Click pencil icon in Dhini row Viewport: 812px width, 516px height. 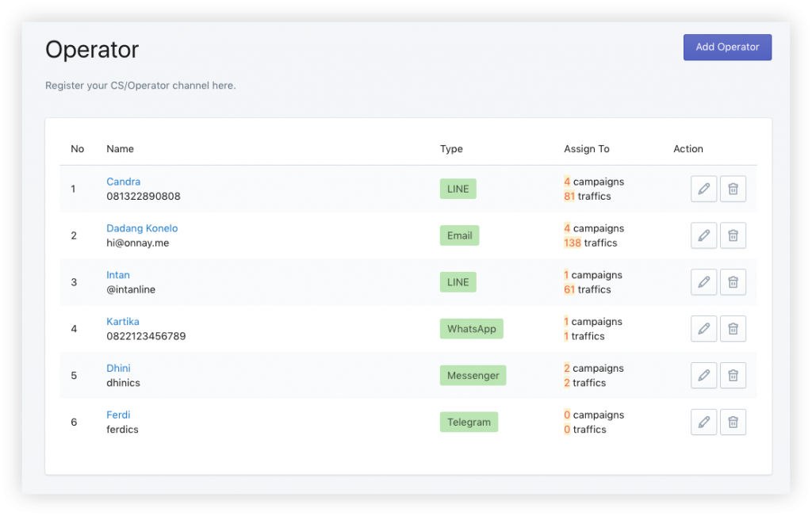(703, 375)
